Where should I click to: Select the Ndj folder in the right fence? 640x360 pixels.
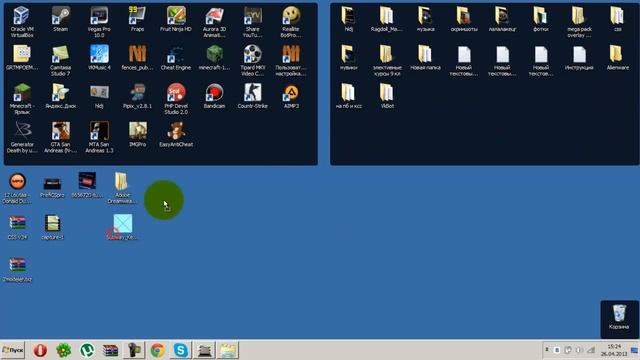coord(348,16)
